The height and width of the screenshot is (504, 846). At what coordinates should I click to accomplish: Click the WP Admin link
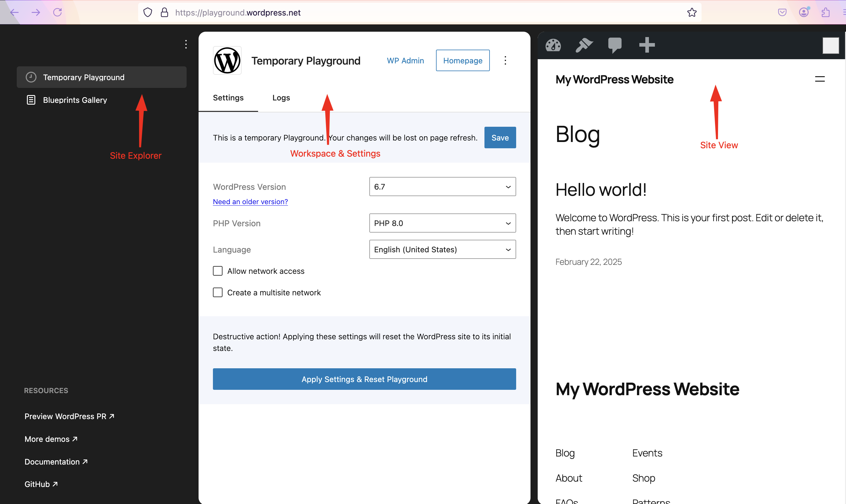coord(405,60)
